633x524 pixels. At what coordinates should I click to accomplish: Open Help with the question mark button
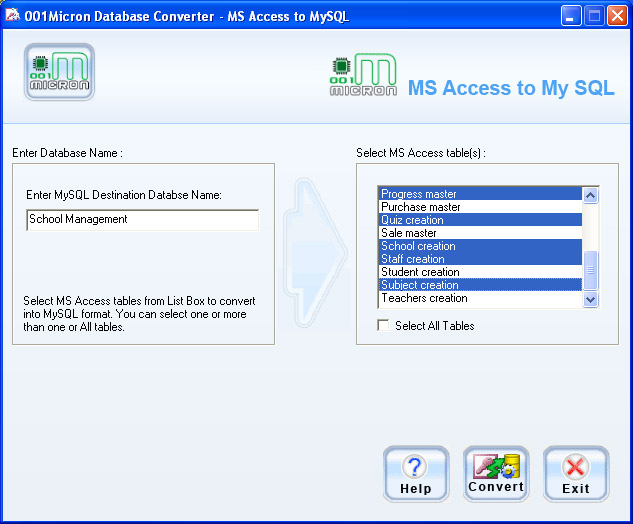[416, 474]
